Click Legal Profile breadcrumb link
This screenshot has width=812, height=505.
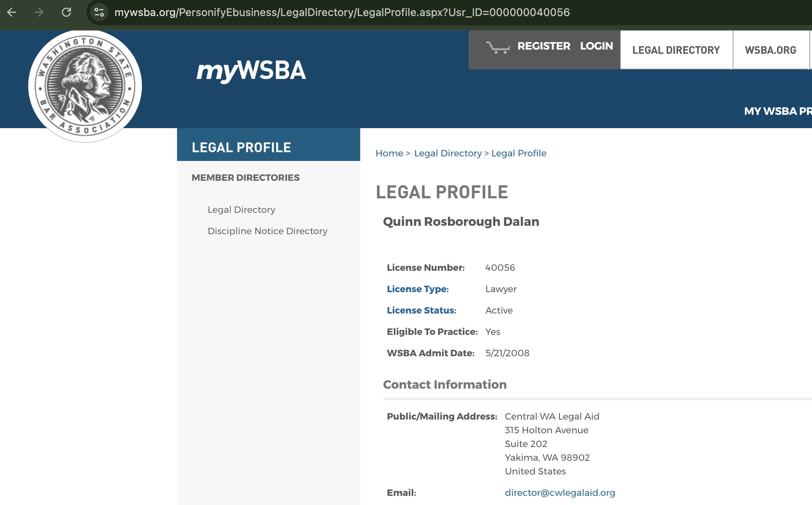point(519,153)
